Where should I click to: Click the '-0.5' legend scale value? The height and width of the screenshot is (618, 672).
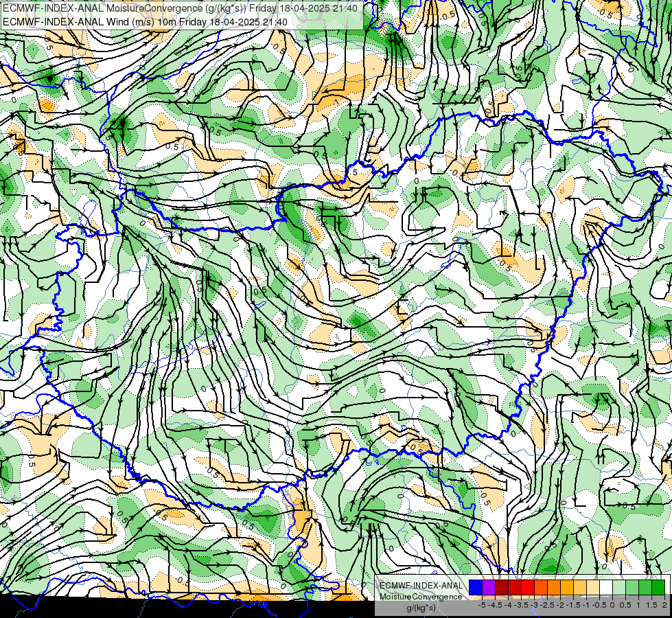599,605
